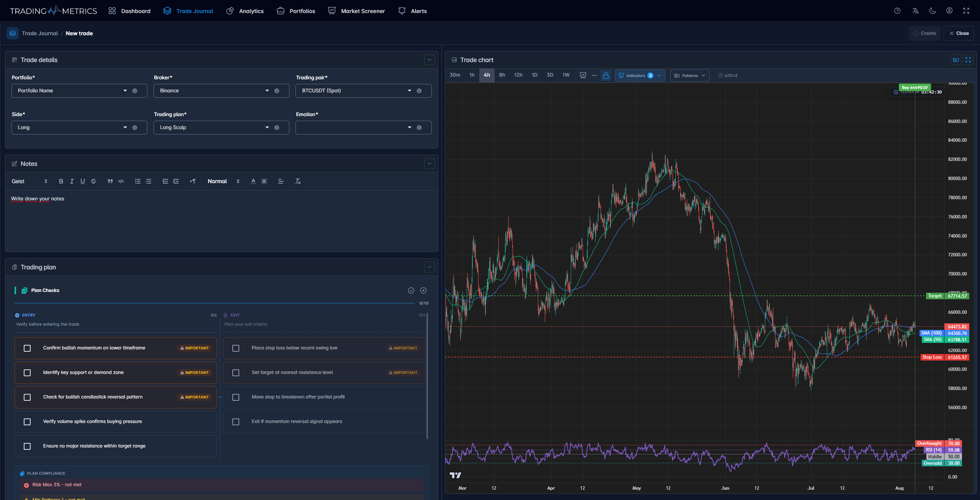
Task: Check Exit if momentum reversal signal appears
Action: point(236,422)
